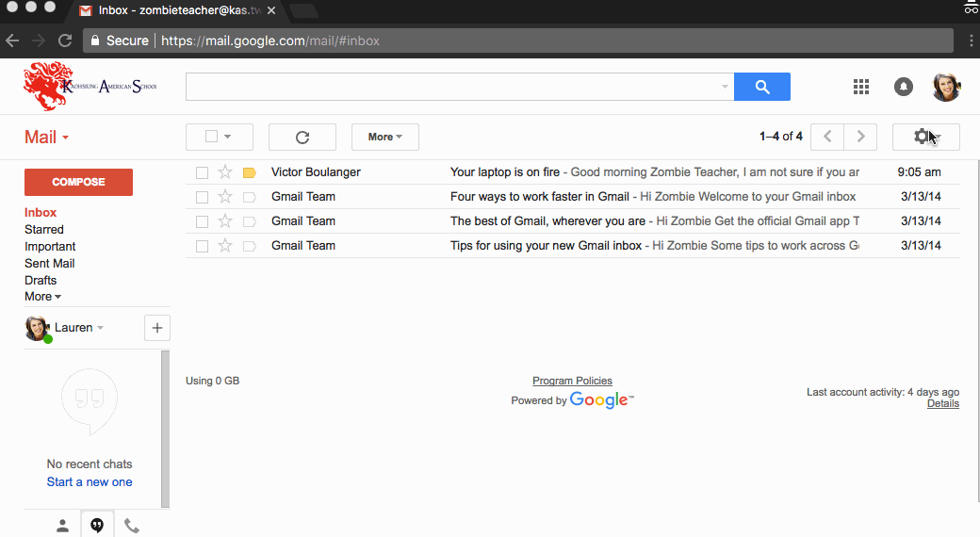Open the Google apps grid
The height and width of the screenshot is (537, 980).
861,87
